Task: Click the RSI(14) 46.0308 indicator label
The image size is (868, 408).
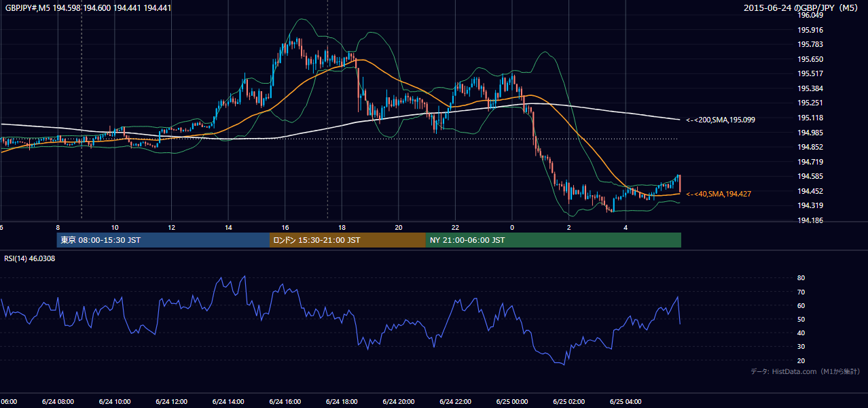Action: pyautogui.click(x=30, y=258)
